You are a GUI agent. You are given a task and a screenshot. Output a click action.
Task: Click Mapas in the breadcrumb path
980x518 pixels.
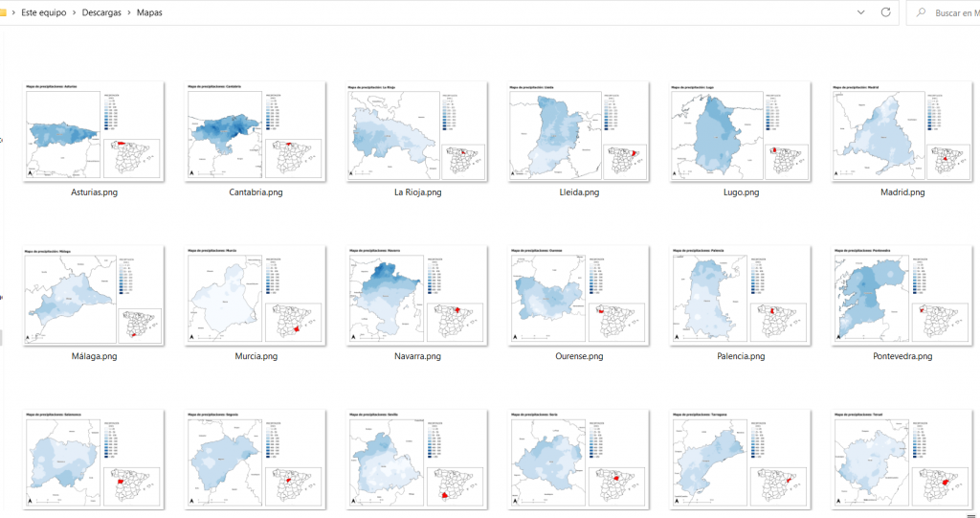click(149, 13)
